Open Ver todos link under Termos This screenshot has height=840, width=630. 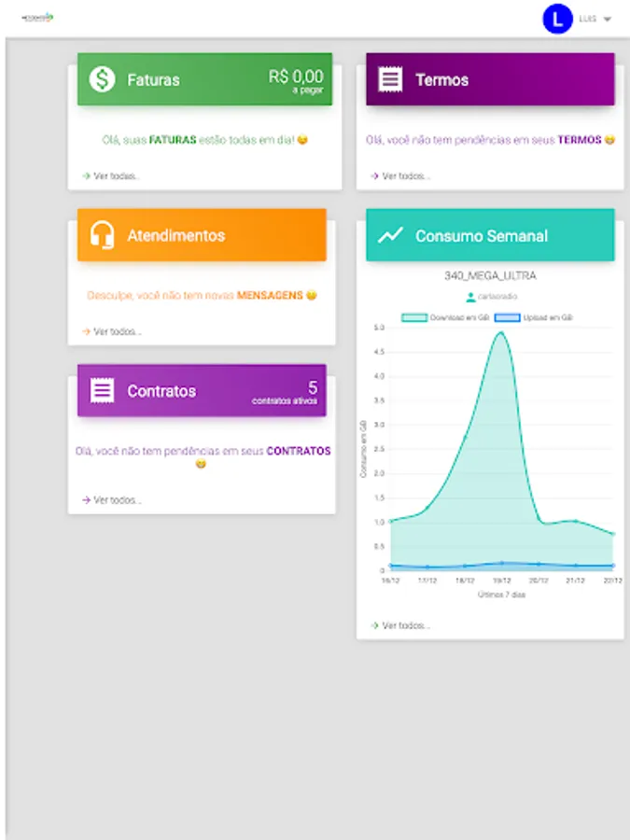(x=400, y=175)
